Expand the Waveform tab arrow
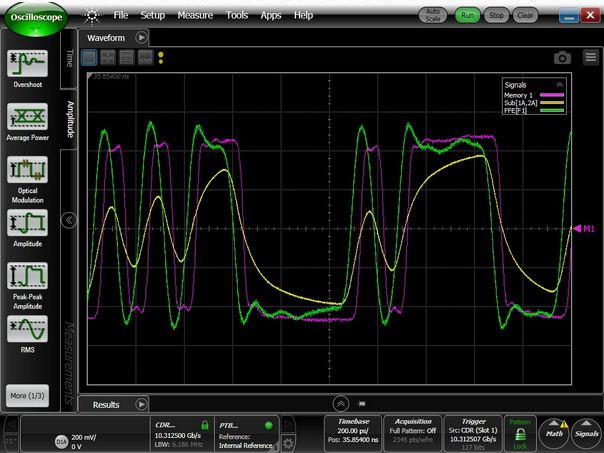 141,37
